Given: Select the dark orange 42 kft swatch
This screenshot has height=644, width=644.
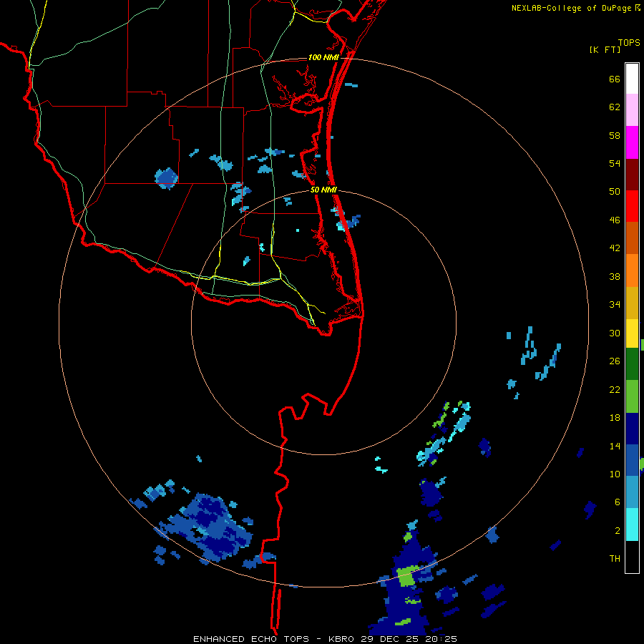Looking at the screenshot, I should (632, 238).
